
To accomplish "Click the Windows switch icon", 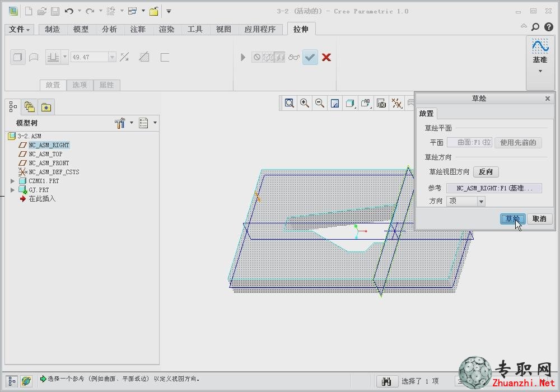I will [x=133, y=11].
